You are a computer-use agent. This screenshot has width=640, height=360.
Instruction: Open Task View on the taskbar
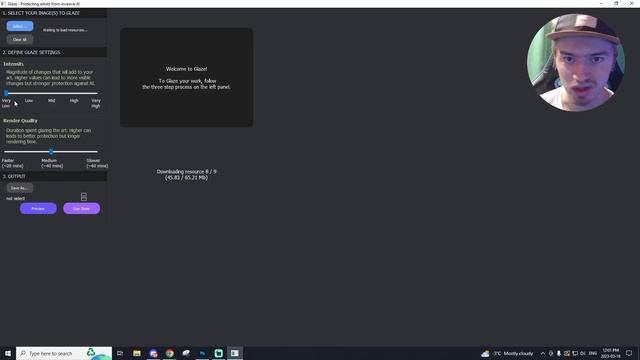pos(120,353)
